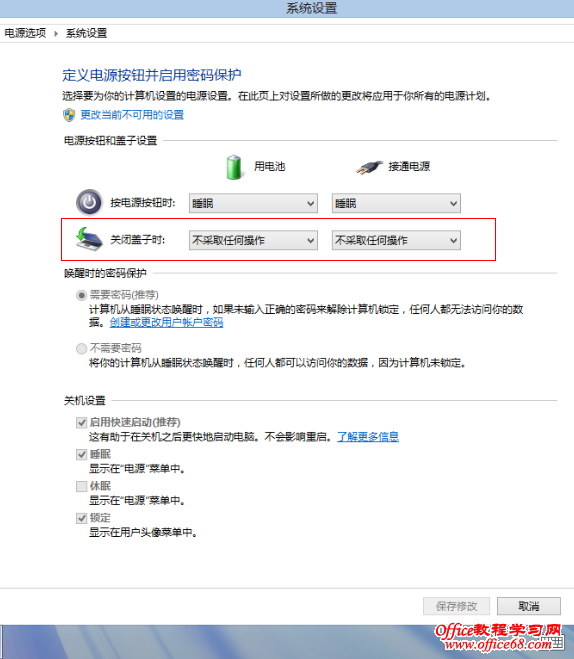
Task: Click the 关闭盖子时 label
Action: click(x=138, y=240)
